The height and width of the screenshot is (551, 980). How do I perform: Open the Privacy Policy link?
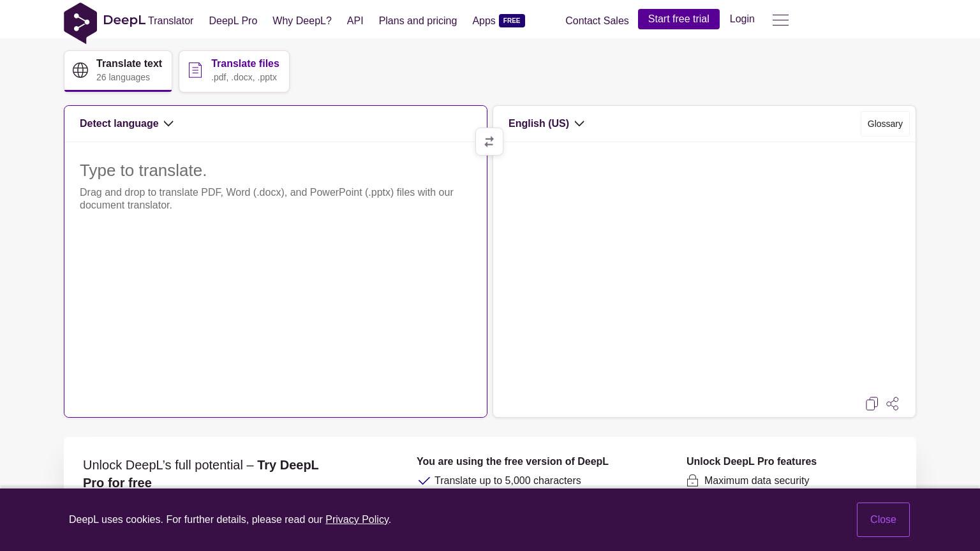pos(357,520)
